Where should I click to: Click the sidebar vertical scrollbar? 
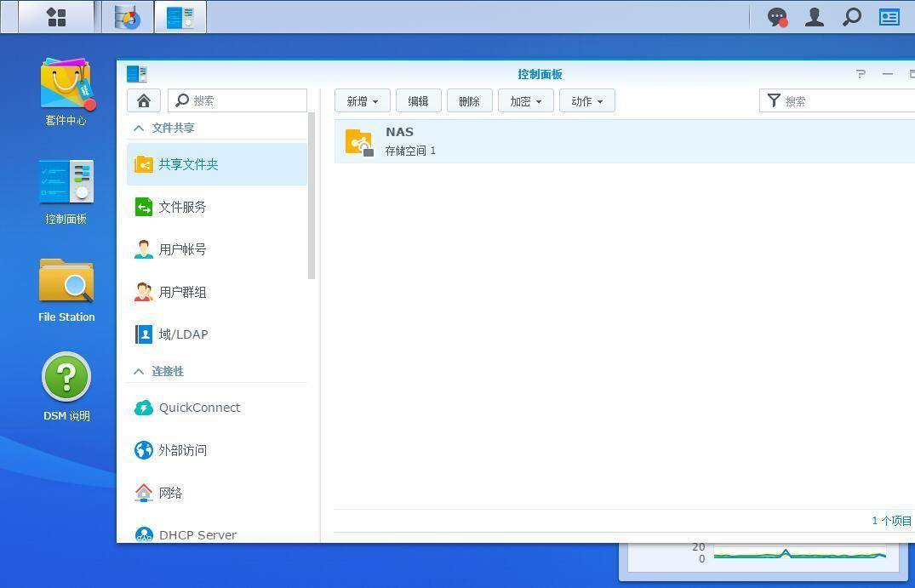312,196
